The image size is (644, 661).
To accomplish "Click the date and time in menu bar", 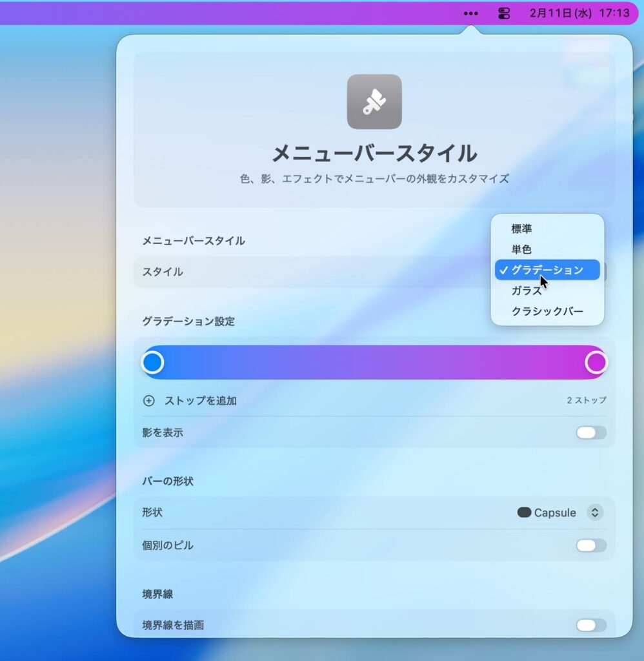I will coord(579,14).
